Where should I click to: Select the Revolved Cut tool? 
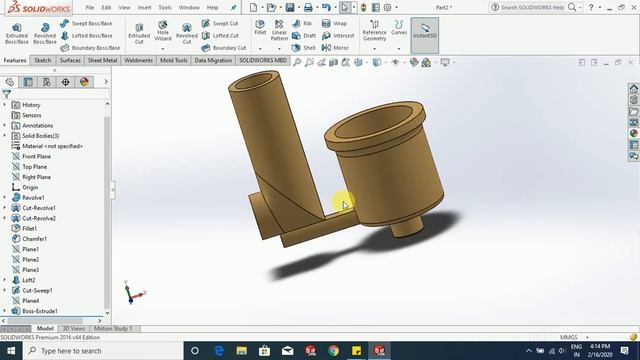(187, 33)
